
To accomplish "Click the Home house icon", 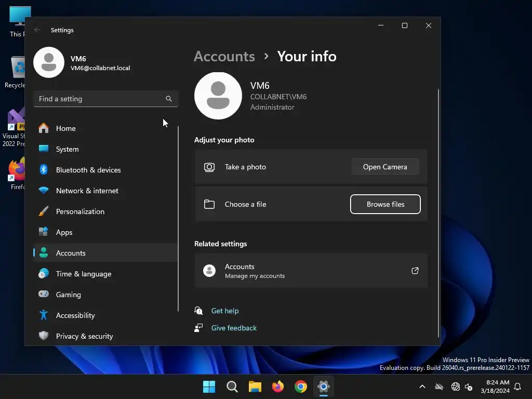I will pos(44,128).
